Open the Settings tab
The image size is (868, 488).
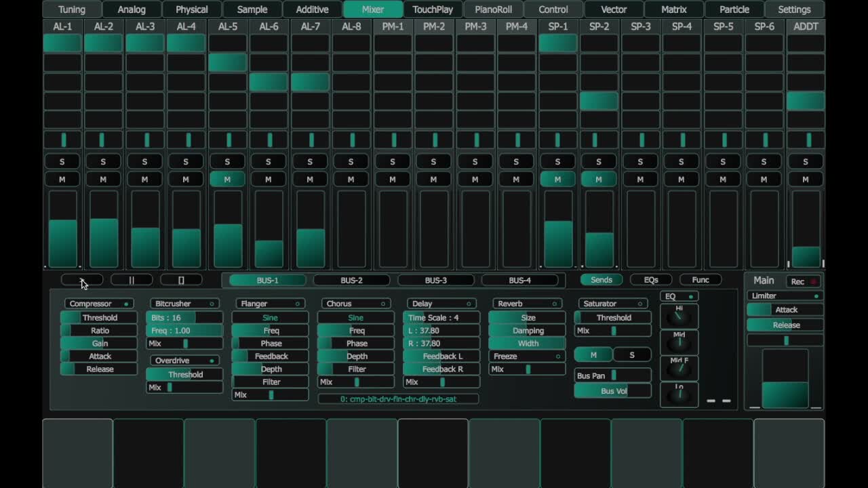[x=794, y=9]
